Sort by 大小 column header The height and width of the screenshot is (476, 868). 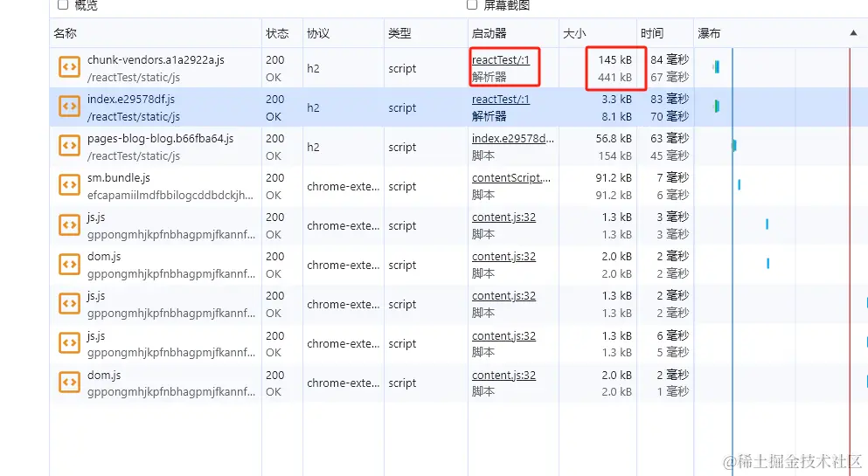coord(597,33)
